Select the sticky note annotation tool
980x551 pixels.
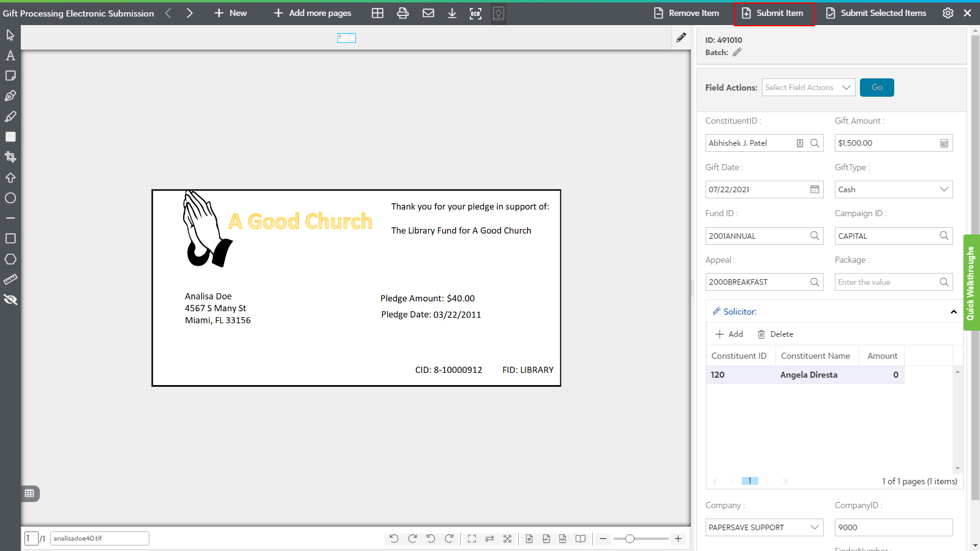10,76
